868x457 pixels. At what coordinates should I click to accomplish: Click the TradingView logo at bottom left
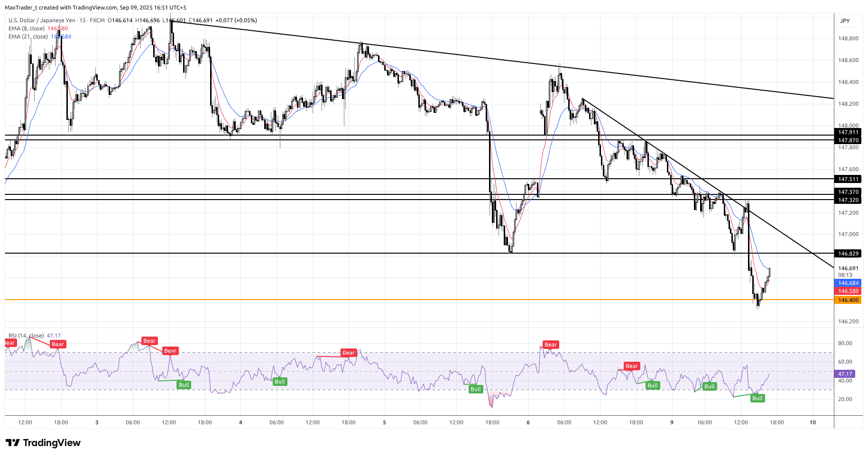[43, 443]
